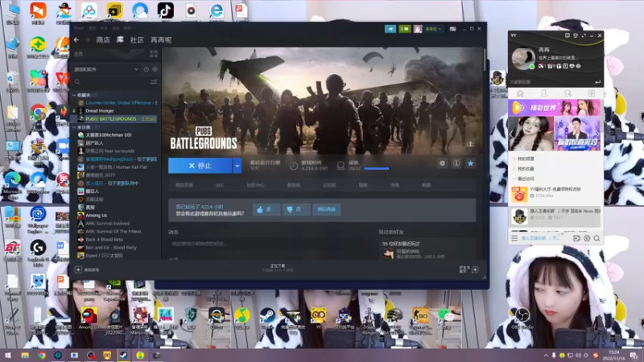Click the PUBG achievements progress bar
Viewport: 644px width, 362px height.
[377, 168]
